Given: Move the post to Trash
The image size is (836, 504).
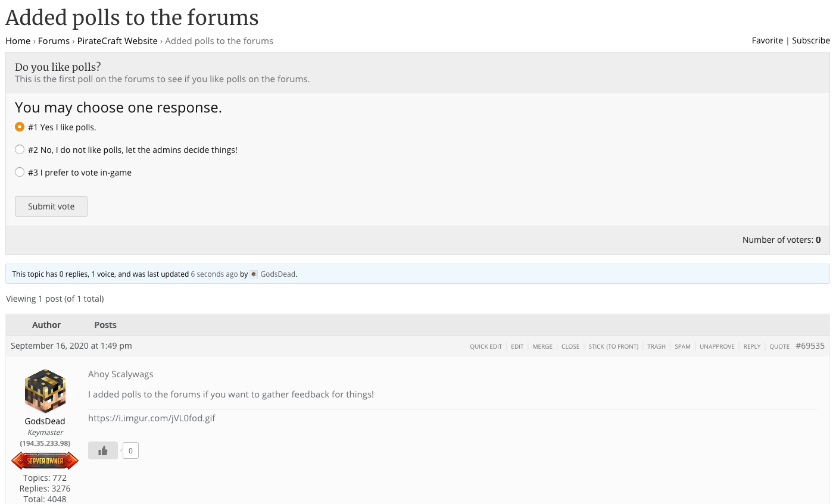Looking at the screenshot, I should click(x=656, y=346).
